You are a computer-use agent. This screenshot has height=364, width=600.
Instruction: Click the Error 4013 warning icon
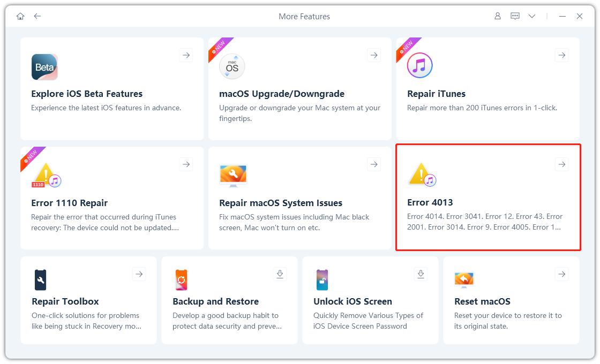[x=422, y=175]
